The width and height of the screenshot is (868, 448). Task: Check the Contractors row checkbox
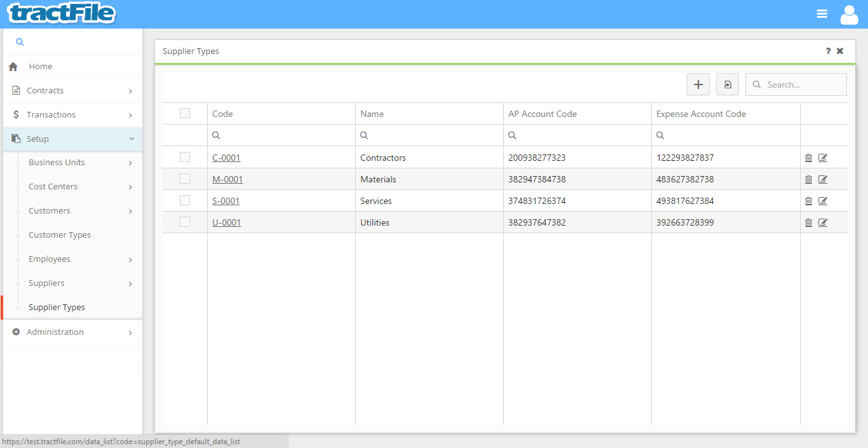(x=185, y=157)
